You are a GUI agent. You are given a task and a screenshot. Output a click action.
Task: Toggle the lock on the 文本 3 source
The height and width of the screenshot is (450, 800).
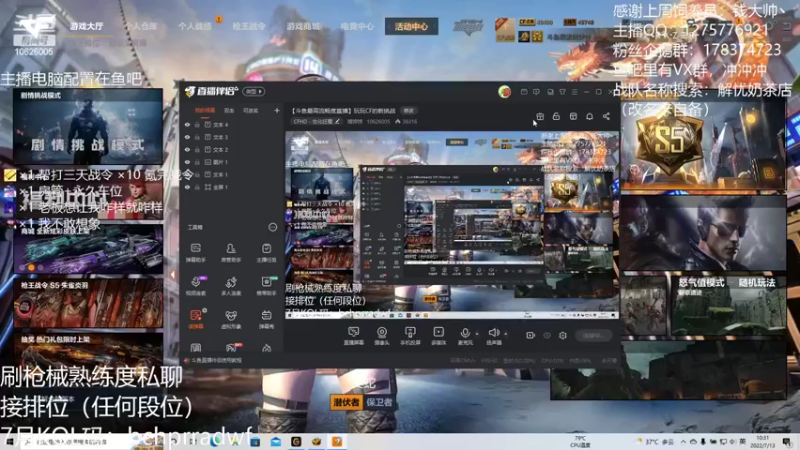(197, 137)
